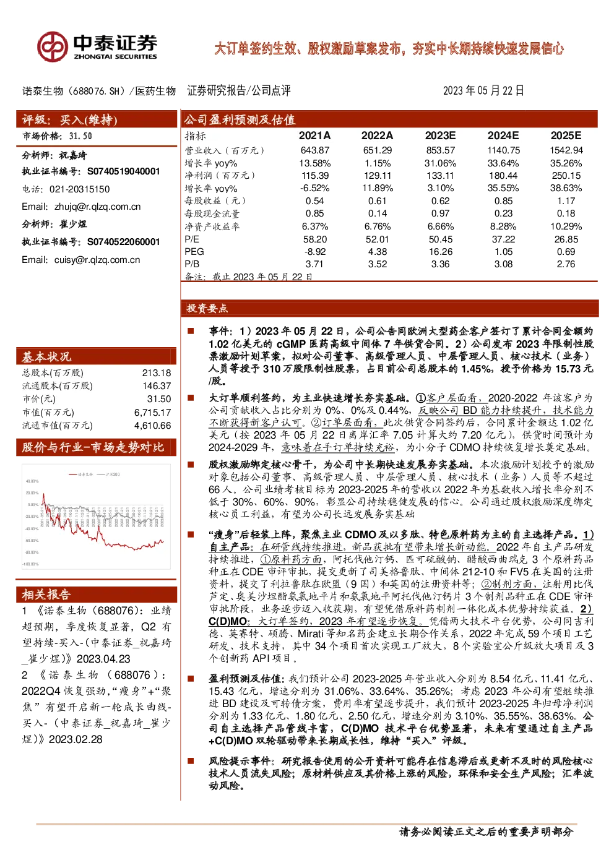Open related report dated 2023.02.28
The image size is (614, 868).
tap(97, 707)
